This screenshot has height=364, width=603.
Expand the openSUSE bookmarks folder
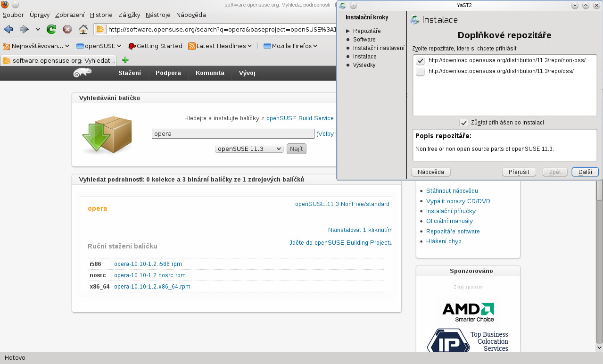point(99,46)
